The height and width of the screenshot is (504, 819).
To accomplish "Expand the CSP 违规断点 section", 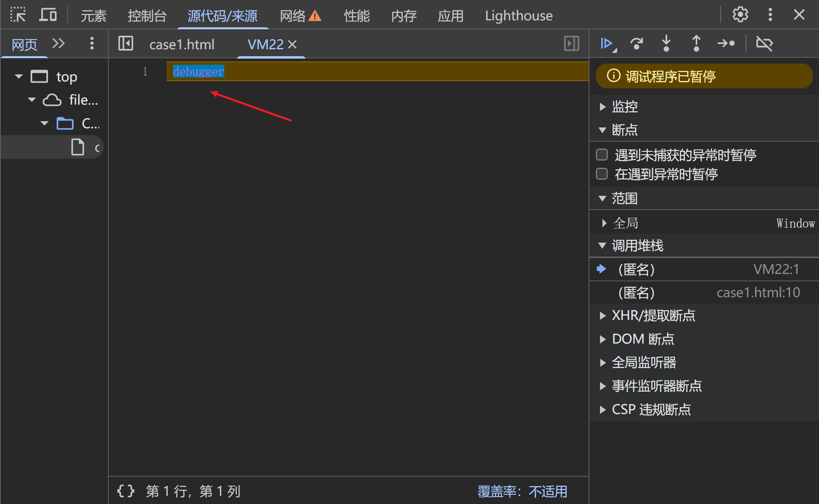I will pos(603,410).
